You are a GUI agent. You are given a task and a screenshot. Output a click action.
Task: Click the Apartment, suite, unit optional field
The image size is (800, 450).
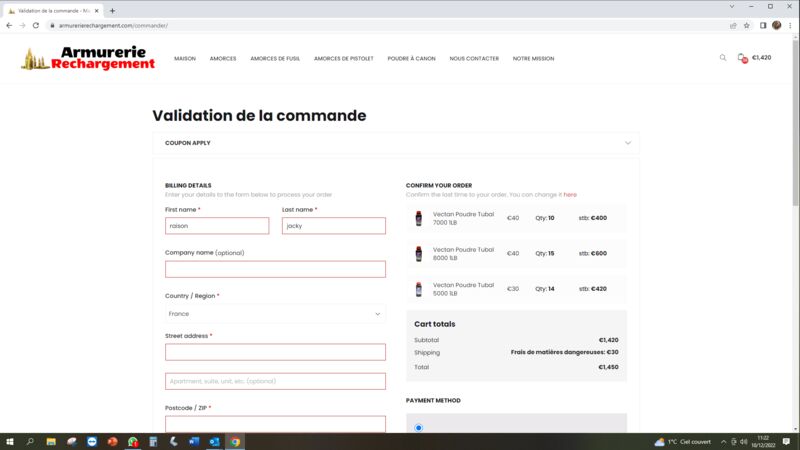click(275, 381)
